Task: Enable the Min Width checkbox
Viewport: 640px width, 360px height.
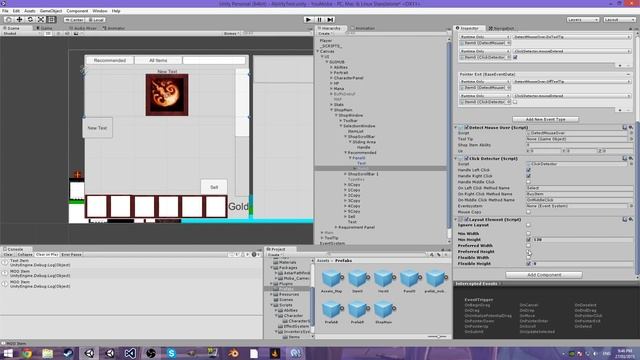Action: [529, 234]
